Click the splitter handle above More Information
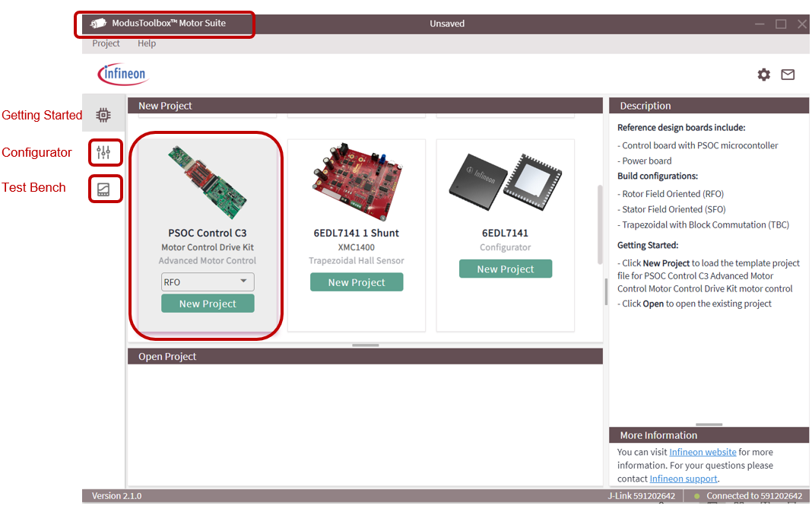This screenshot has height=509, width=812. pos(709,425)
